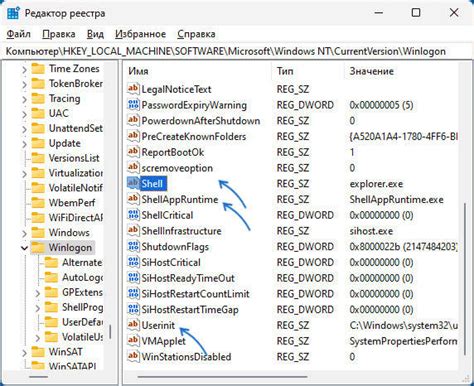Open the Избранное menu

[140, 34]
